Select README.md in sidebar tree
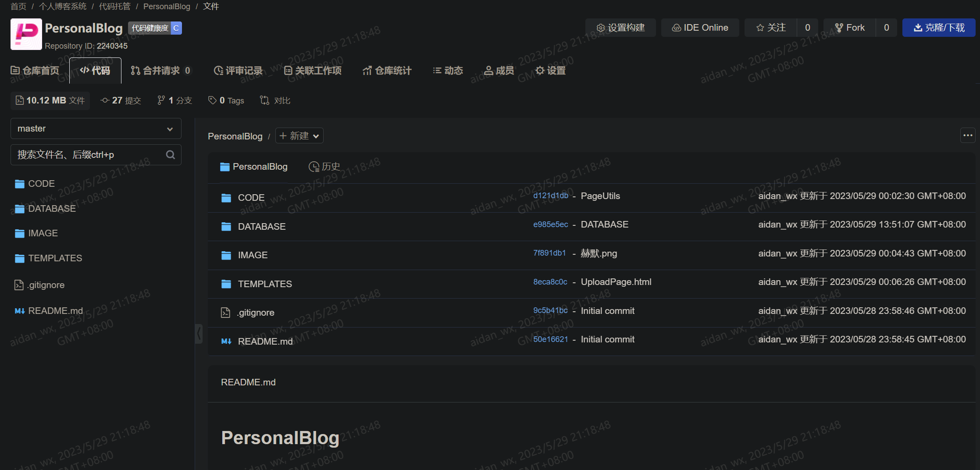 pyautogui.click(x=49, y=311)
